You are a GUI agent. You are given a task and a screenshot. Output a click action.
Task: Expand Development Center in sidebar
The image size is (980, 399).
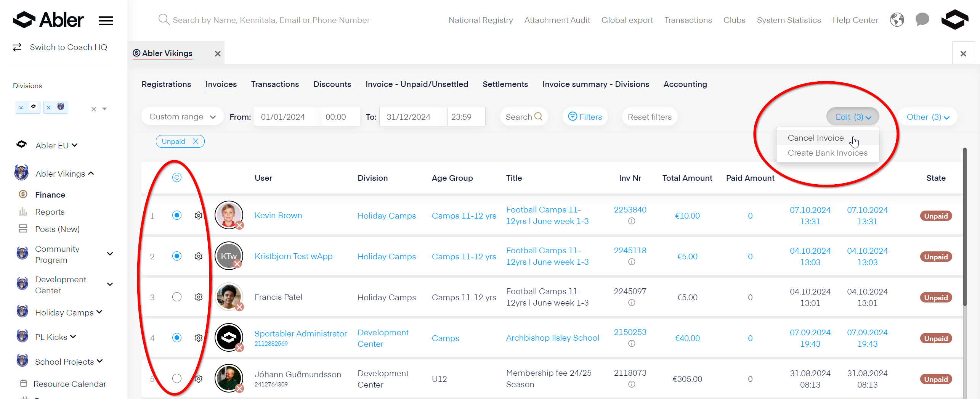coord(110,285)
